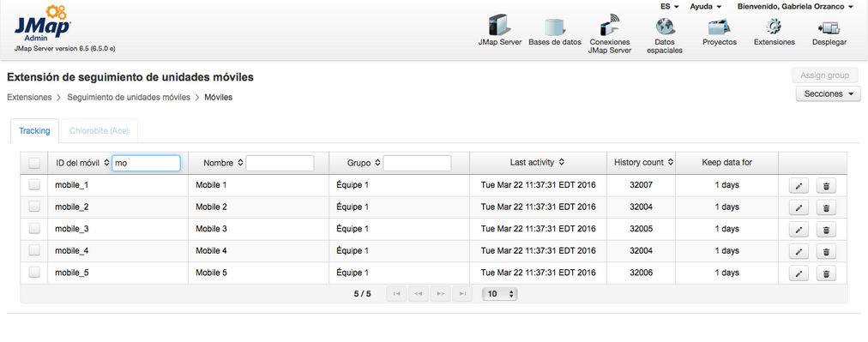Go to previous page of the table

pyautogui.click(x=419, y=294)
